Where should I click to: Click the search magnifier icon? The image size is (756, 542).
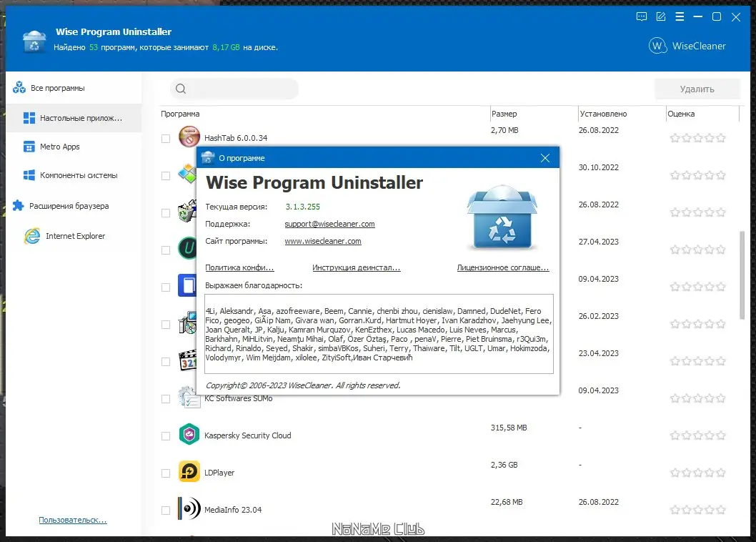pyautogui.click(x=181, y=89)
